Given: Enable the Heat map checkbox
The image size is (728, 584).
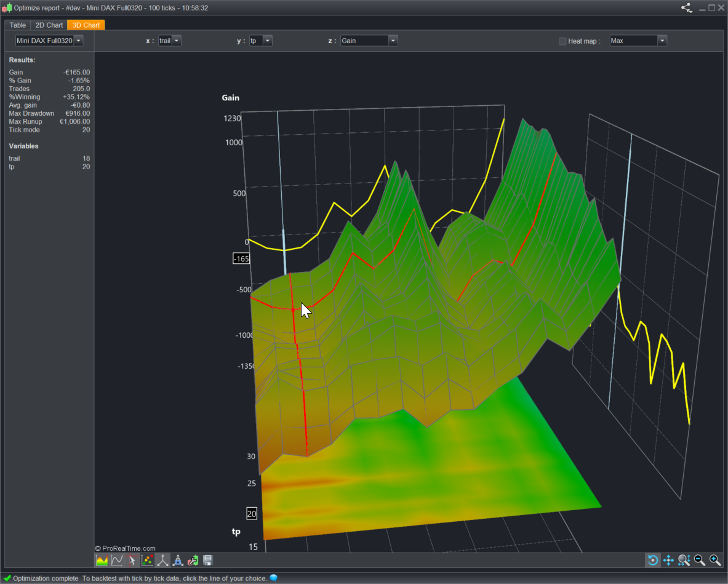Looking at the screenshot, I should [x=562, y=41].
